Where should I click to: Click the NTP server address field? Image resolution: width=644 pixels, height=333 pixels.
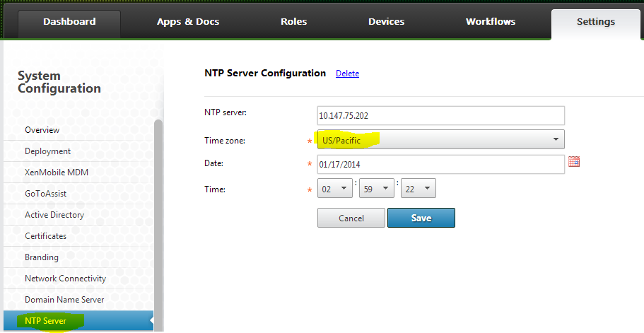point(441,115)
